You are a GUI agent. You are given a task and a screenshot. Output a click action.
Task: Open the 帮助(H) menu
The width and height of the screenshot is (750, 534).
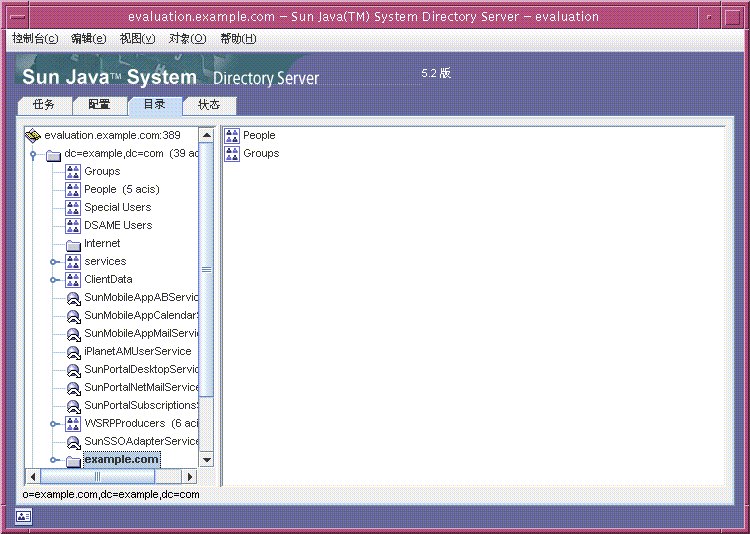tap(238, 39)
